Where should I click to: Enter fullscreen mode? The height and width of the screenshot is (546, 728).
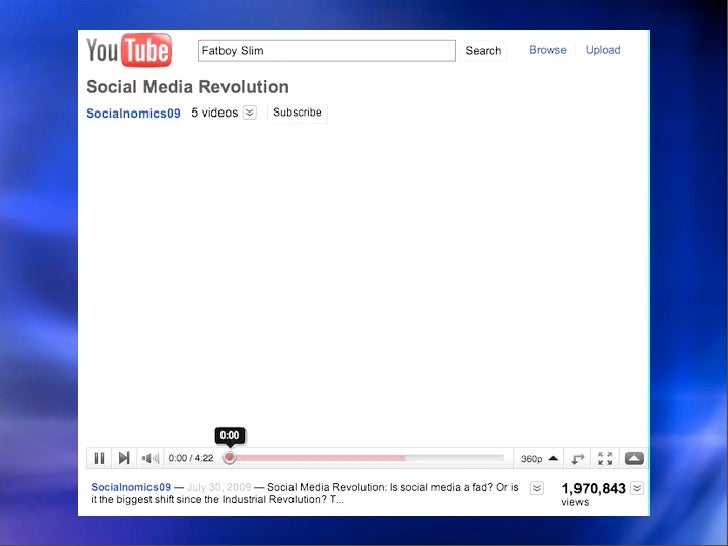click(605, 459)
